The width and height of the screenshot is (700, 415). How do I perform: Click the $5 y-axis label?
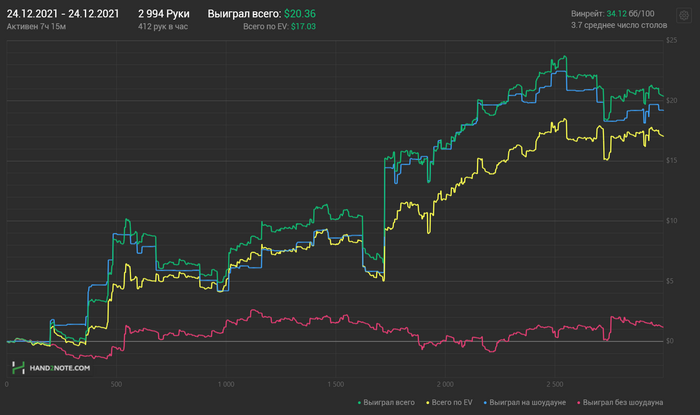[x=671, y=281]
